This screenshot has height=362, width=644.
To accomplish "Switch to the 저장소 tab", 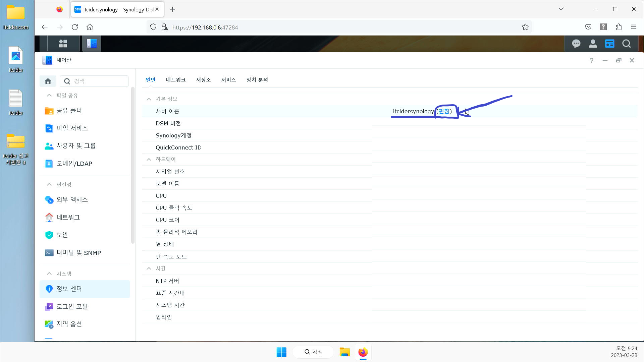I will coord(203,80).
